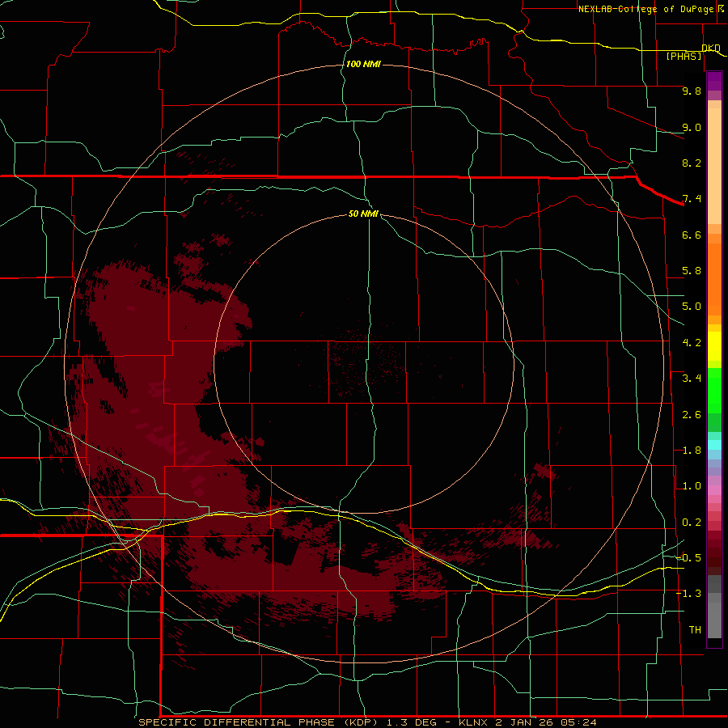Screen dimensions: 728x728
Task: Click the 8.2 scale value
Action: tap(692, 163)
